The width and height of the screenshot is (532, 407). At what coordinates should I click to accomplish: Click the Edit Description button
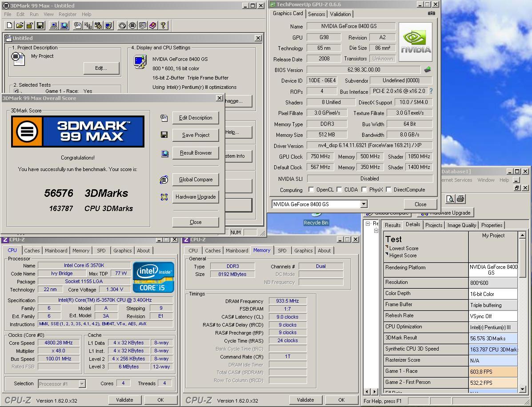pyautogui.click(x=196, y=118)
